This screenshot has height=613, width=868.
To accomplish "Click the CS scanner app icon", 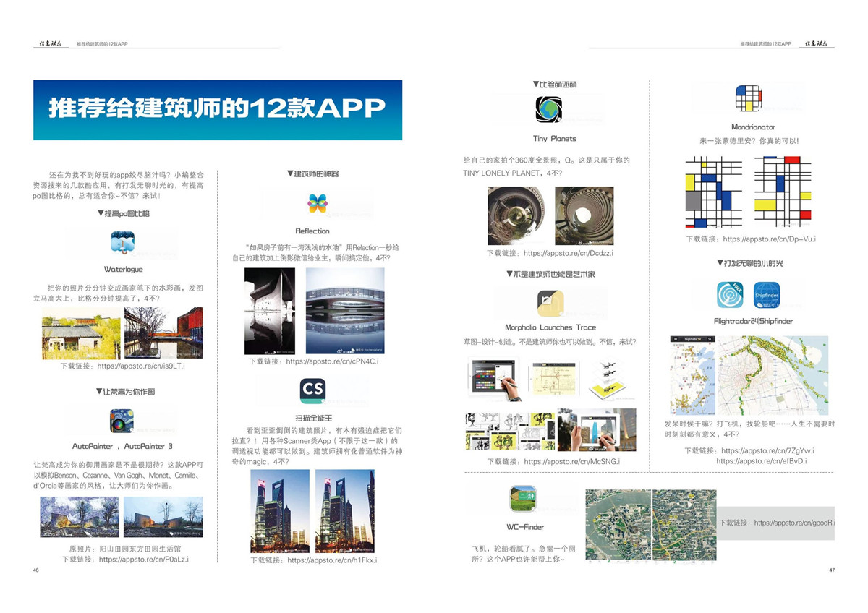I will point(313,391).
